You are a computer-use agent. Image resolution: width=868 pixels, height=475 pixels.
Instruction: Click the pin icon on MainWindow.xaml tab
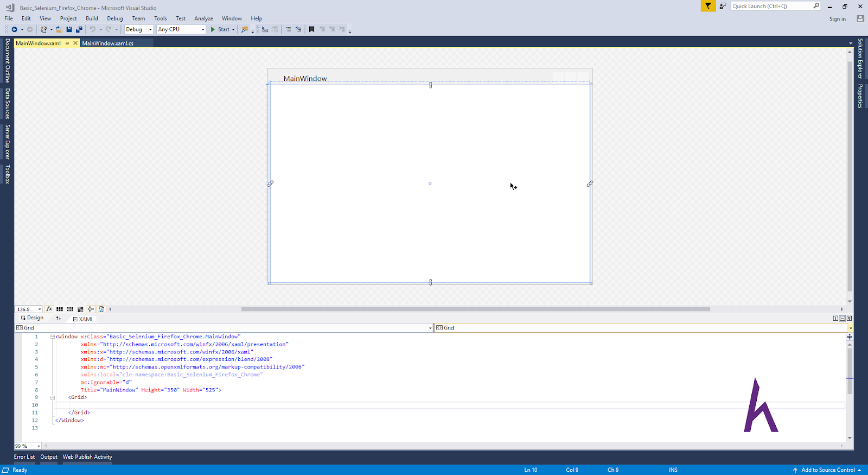pyautogui.click(x=67, y=43)
